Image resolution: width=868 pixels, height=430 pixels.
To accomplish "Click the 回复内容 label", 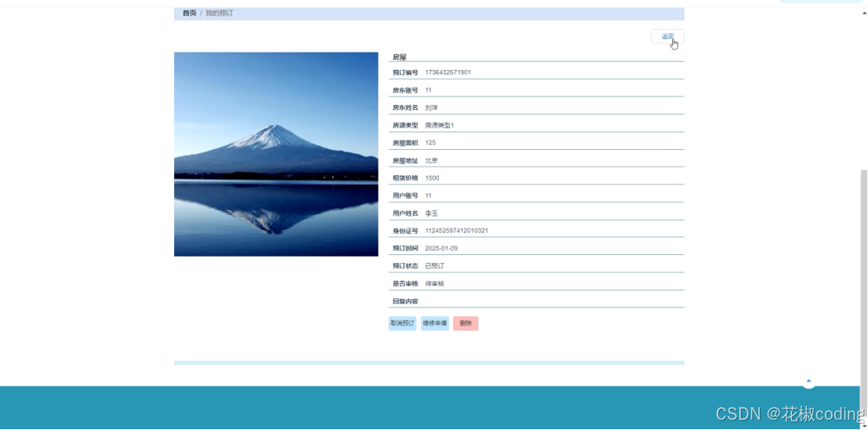I will coord(405,301).
